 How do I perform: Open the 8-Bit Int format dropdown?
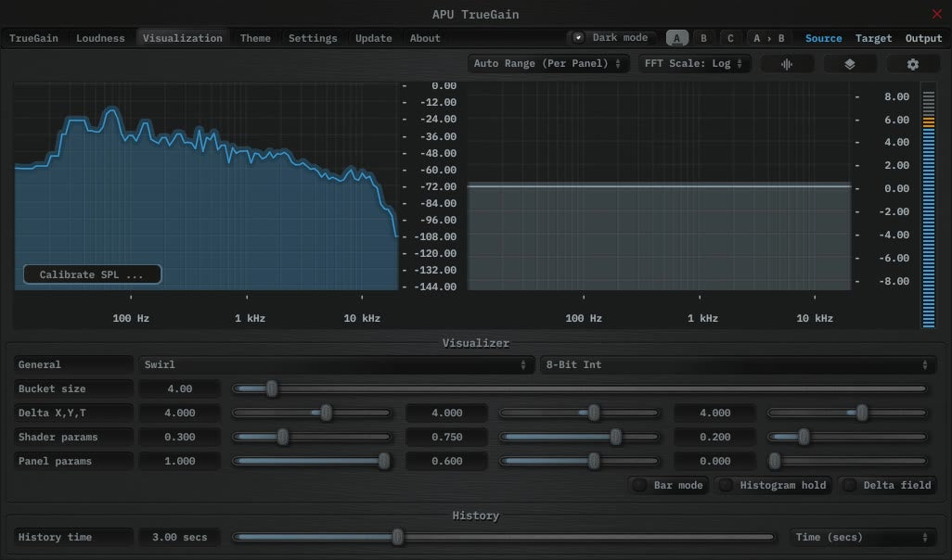[x=738, y=364]
